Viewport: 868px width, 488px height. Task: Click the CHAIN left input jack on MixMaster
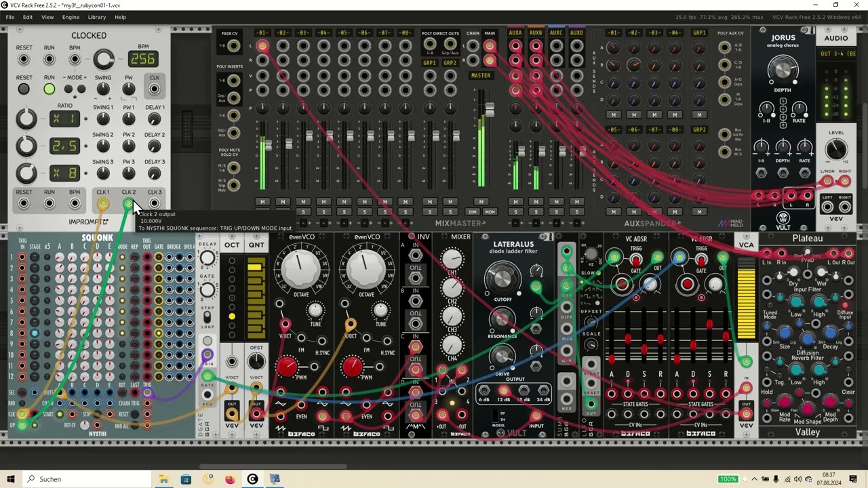[x=473, y=46]
